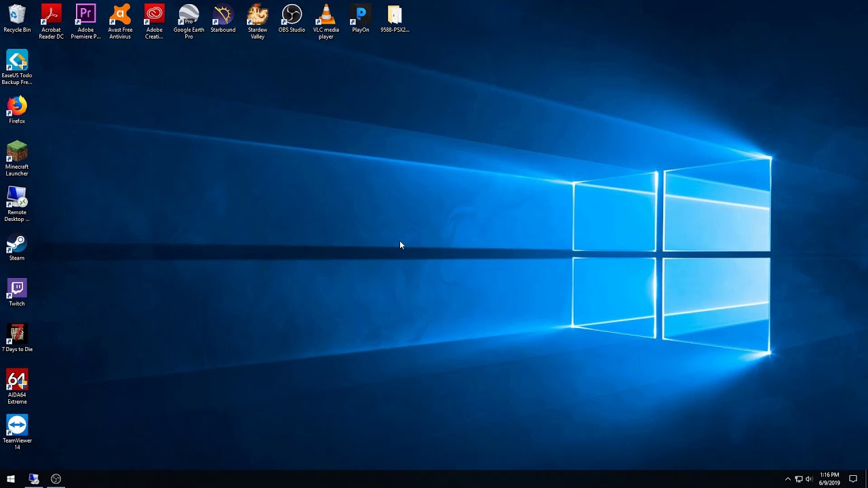Switch to OBS Studio in the taskbar

[x=56, y=479]
